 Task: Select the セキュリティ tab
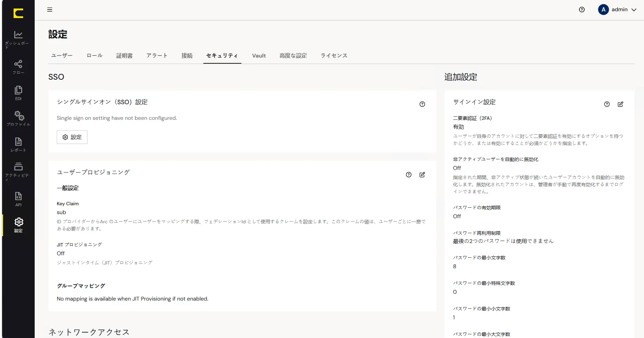(x=222, y=55)
